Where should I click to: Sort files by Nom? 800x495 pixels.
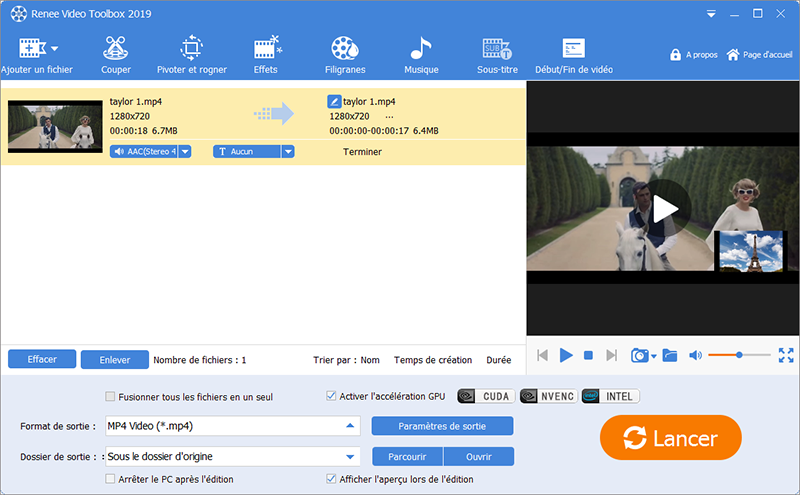pos(370,360)
